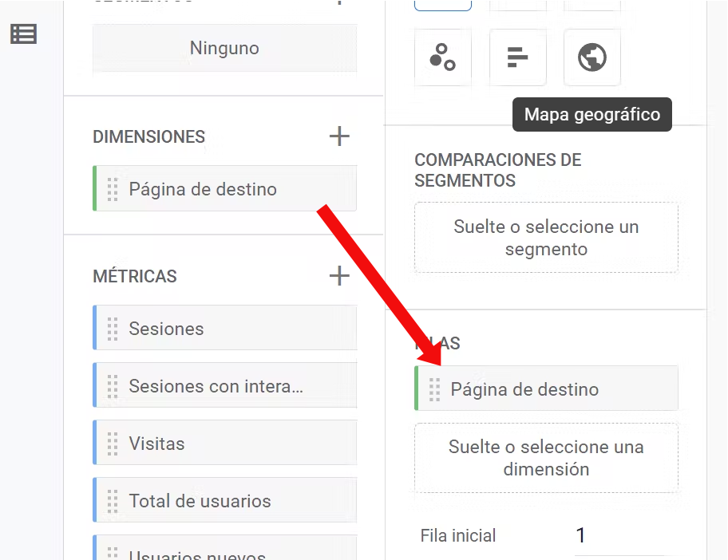728x560 pixels.
Task: Select the Total de usuarios metric
Action: tap(225, 500)
